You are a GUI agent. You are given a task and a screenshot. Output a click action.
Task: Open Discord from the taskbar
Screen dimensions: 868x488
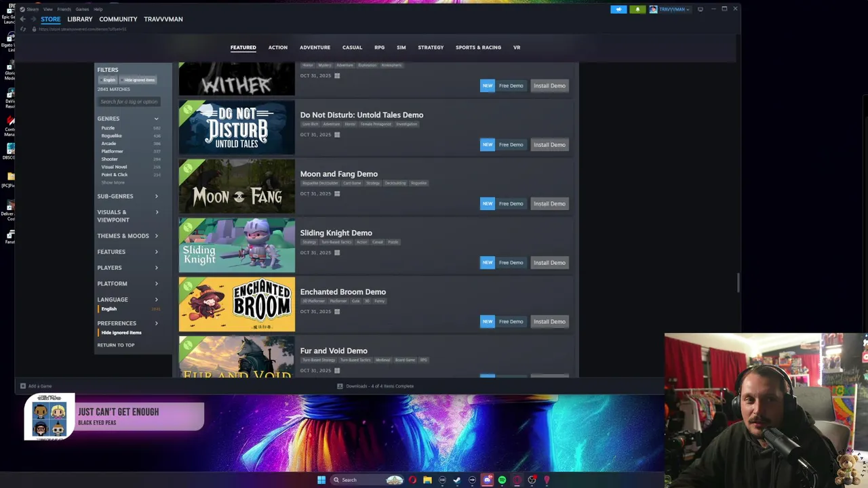487,480
